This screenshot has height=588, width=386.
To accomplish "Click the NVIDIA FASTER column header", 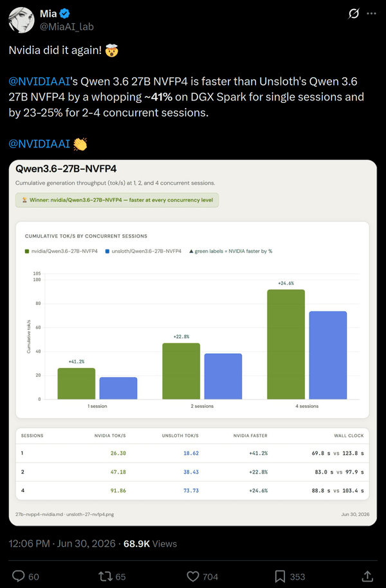I will pos(250,436).
